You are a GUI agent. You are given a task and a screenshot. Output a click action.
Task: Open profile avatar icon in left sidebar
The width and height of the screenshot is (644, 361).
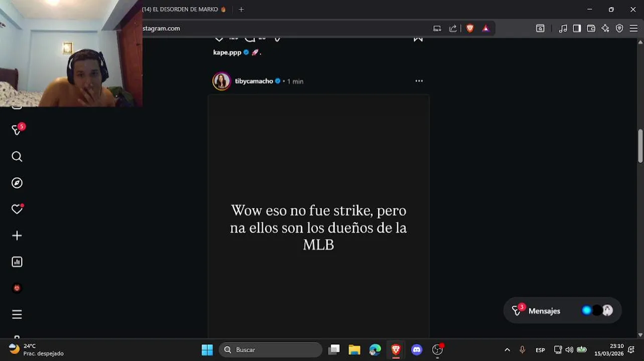coord(17,288)
